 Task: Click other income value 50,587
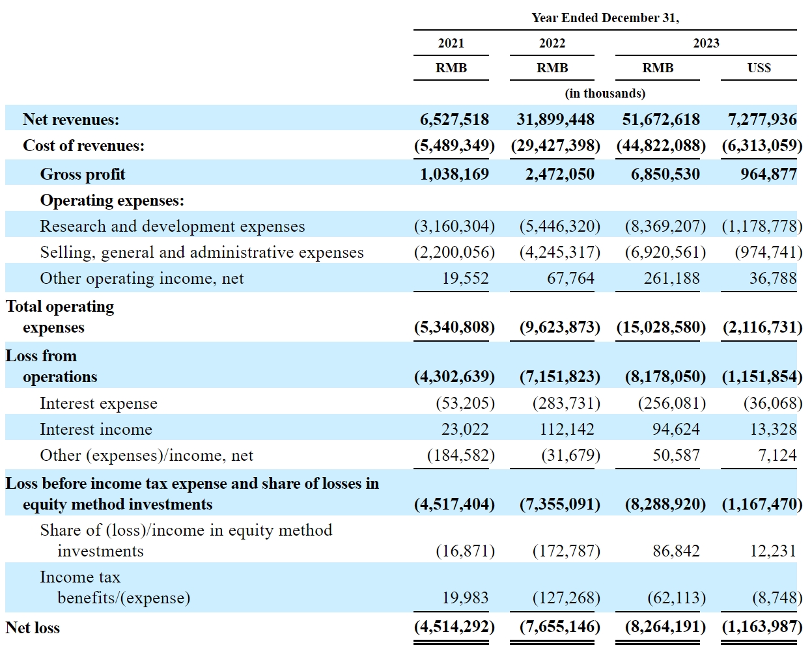tap(677, 456)
